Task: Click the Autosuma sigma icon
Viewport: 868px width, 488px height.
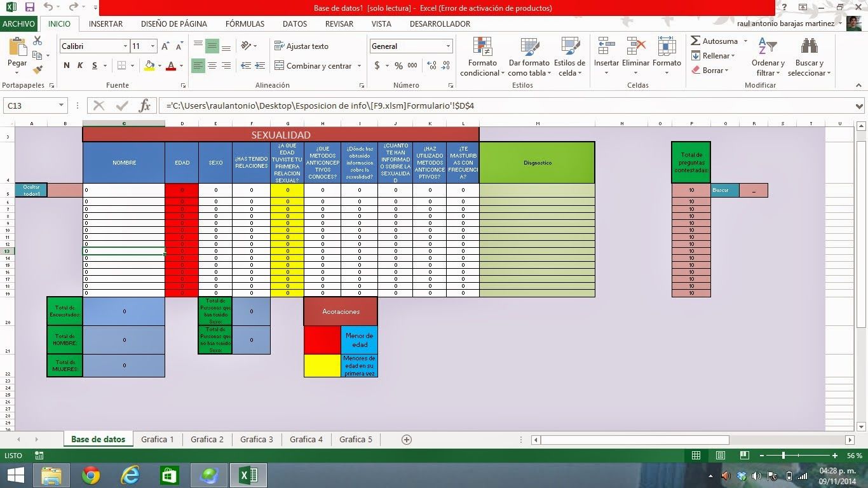Action: click(x=696, y=41)
